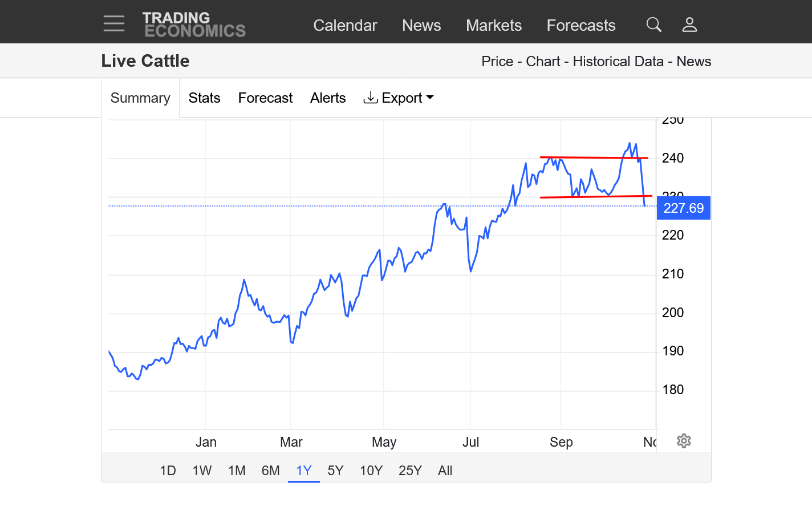Click the Trading Economics logo
Viewport: 812px width, 514px height.
(x=194, y=25)
